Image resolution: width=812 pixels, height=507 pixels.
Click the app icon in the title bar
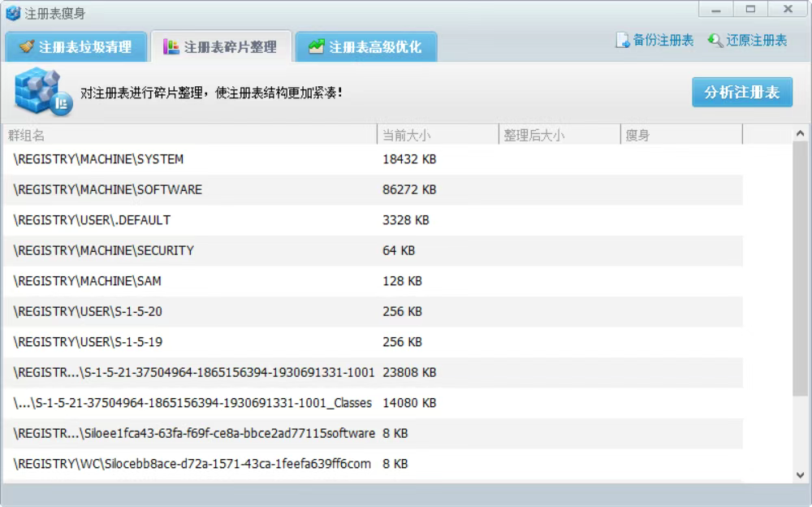click(13, 13)
